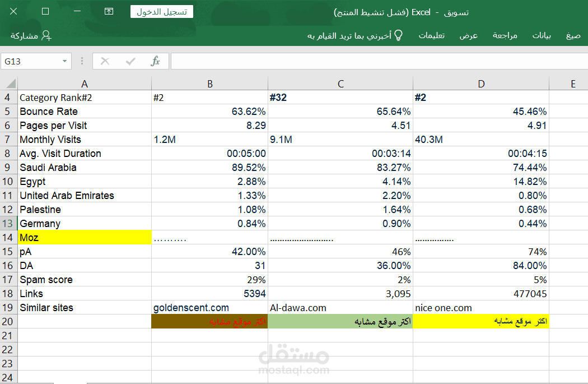Select column A header
The height and width of the screenshot is (384, 588).
(85, 84)
